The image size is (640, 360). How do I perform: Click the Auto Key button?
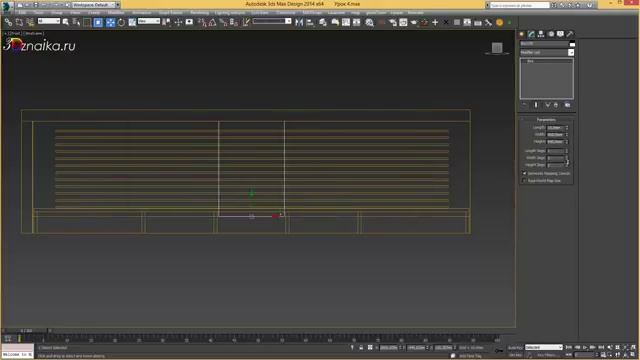(515, 348)
